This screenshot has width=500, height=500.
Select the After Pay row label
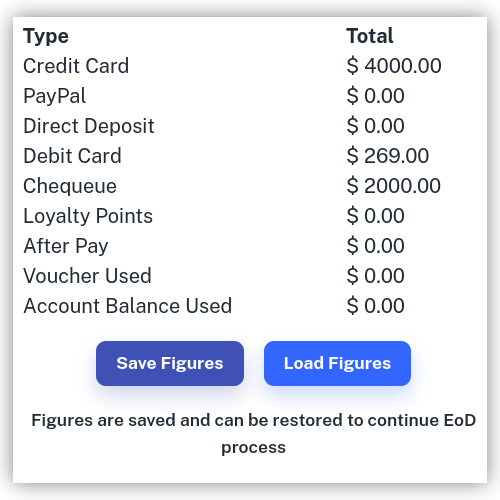coord(66,246)
